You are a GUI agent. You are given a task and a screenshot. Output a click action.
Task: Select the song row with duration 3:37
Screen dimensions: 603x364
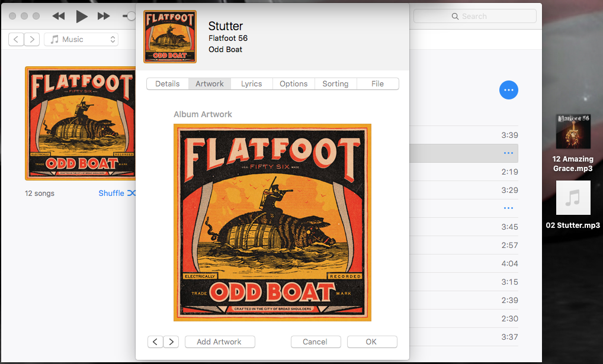click(x=464, y=337)
